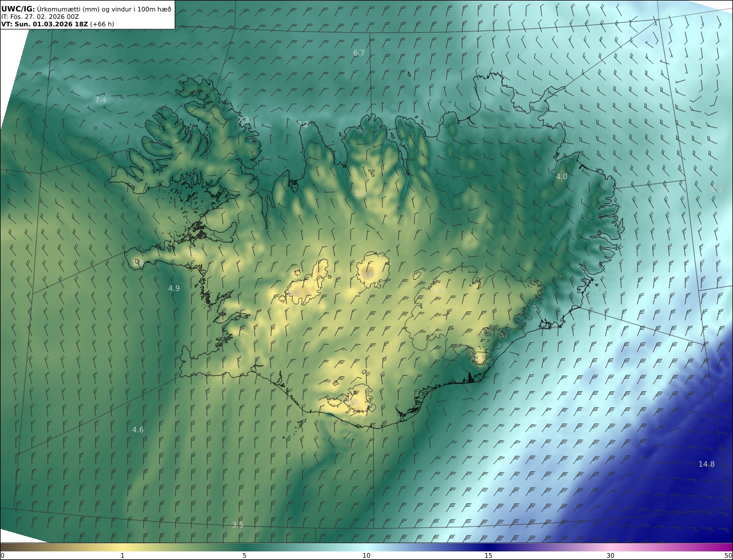This screenshot has height=560, width=733.
Task: Click the map value label 4.6
Action: [138, 429]
